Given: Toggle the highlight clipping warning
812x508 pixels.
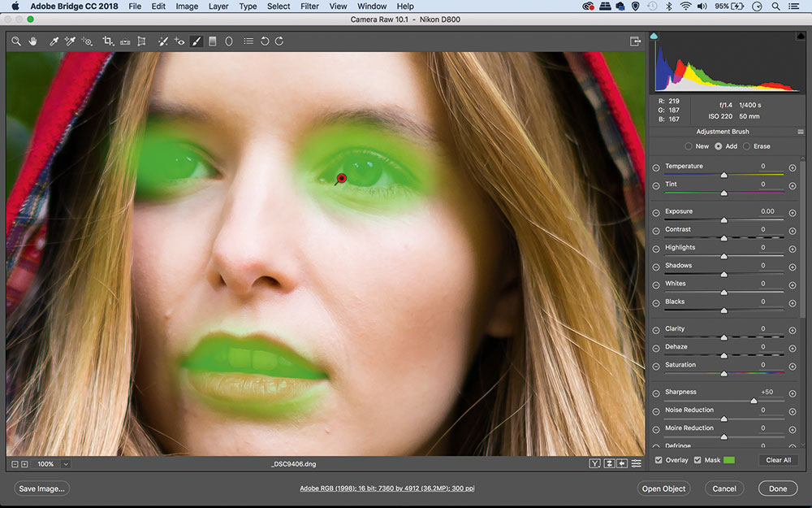Looking at the screenshot, I should [801, 36].
